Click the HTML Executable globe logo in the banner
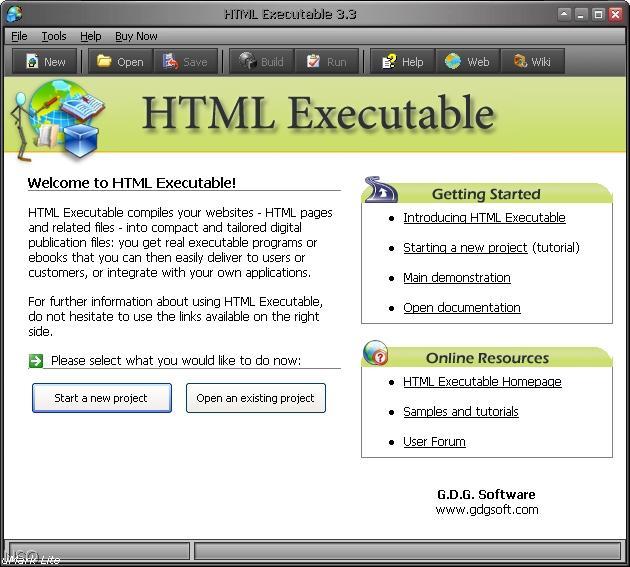The image size is (630, 567). [58, 119]
